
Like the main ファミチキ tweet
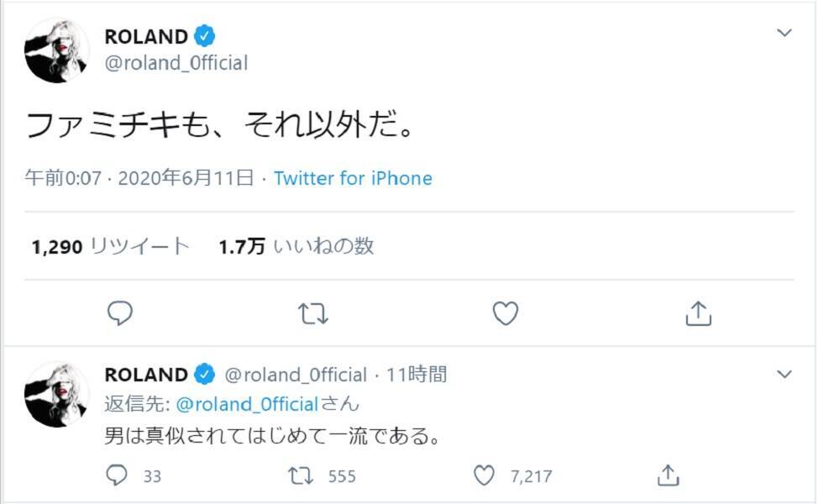[505, 314]
